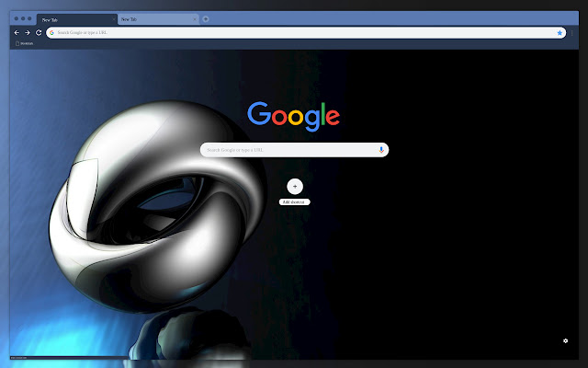The height and width of the screenshot is (368, 588).
Task: Switch to the second New Tab tab
Action: (x=158, y=19)
